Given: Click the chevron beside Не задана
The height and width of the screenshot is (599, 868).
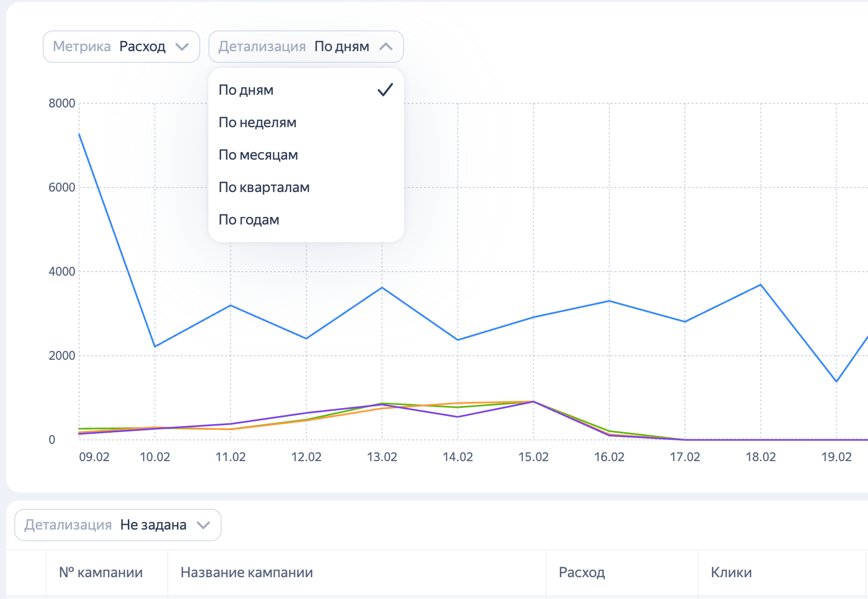Looking at the screenshot, I should 203,525.
